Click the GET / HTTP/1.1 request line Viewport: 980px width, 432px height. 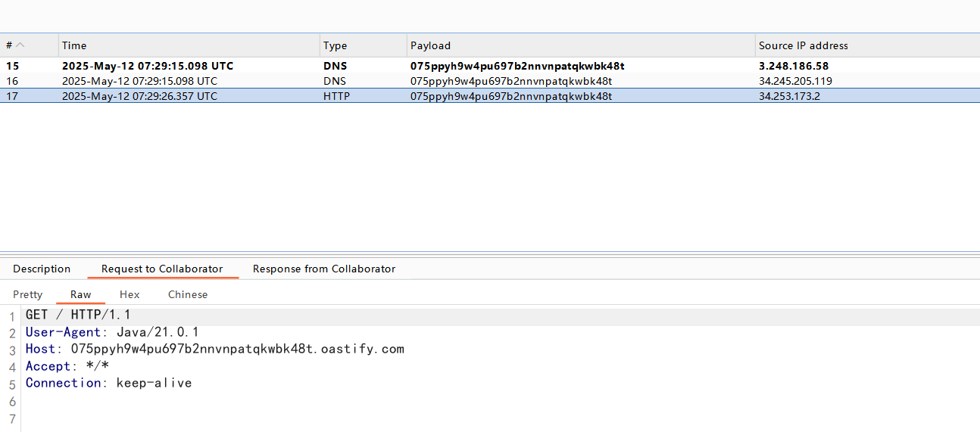(x=78, y=315)
